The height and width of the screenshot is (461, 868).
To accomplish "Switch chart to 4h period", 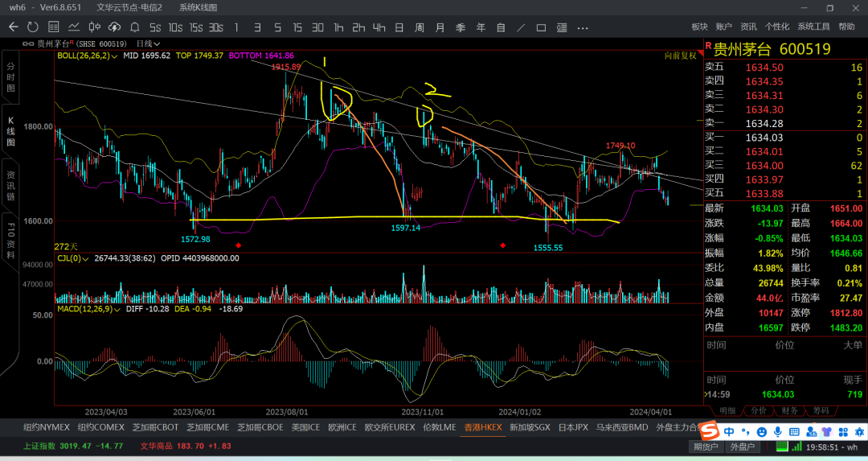I will coord(379,27).
